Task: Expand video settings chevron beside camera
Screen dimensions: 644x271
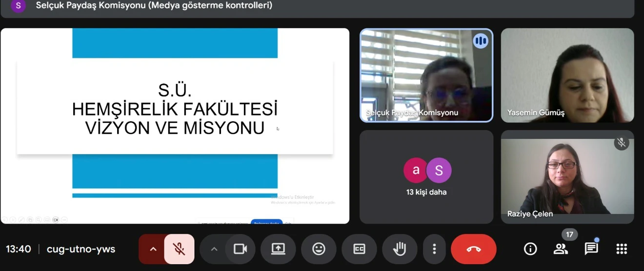Action: (214, 249)
